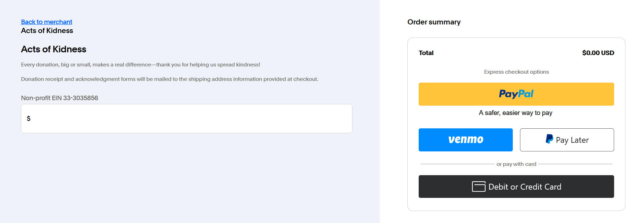644x223 pixels.
Task: Click the donation amount input field
Action: [189, 118]
